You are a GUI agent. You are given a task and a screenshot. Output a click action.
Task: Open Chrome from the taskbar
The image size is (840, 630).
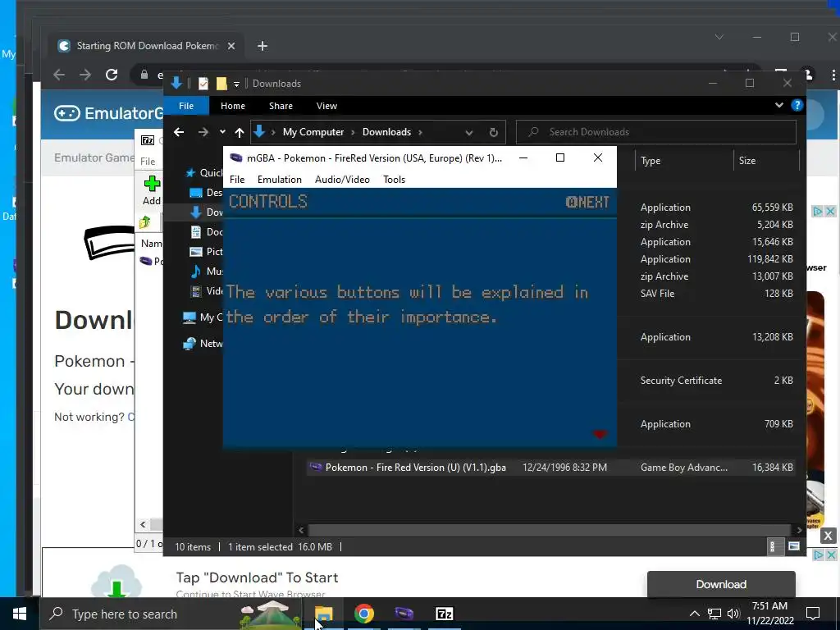pyautogui.click(x=363, y=614)
